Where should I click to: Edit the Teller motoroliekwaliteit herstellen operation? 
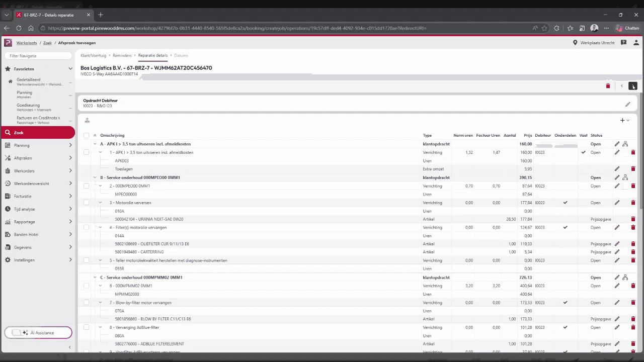click(617, 260)
